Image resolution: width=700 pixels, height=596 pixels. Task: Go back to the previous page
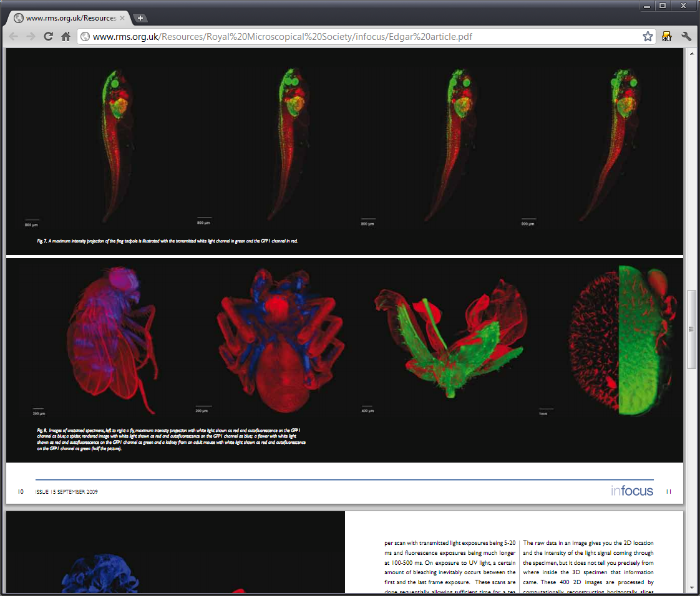click(13, 36)
